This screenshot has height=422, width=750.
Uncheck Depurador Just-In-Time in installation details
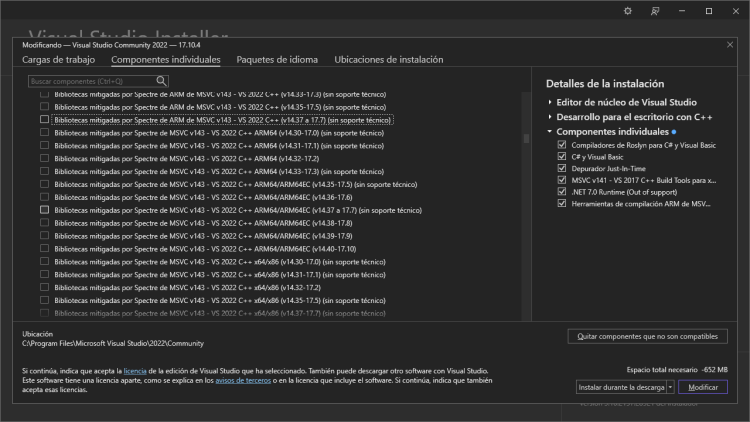tap(562, 168)
